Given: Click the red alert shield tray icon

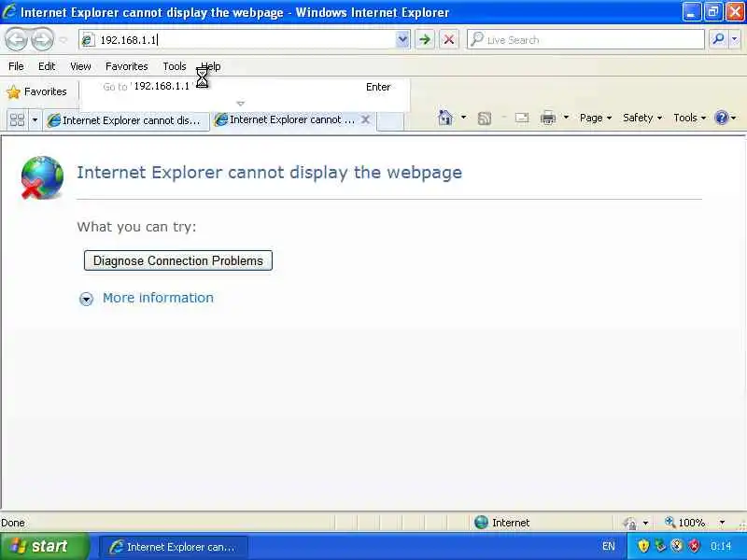Looking at the screenshot, I should [x=695, y=546].
